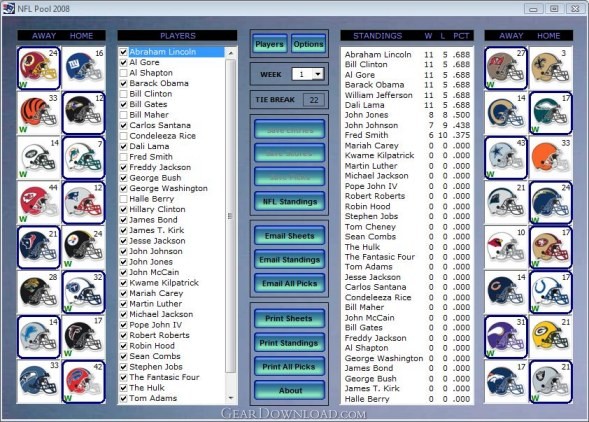Tick the Condeleeza Rice checkbox
Image resolution: width=589 pixels, height=422 pixels.
(123, 136)
